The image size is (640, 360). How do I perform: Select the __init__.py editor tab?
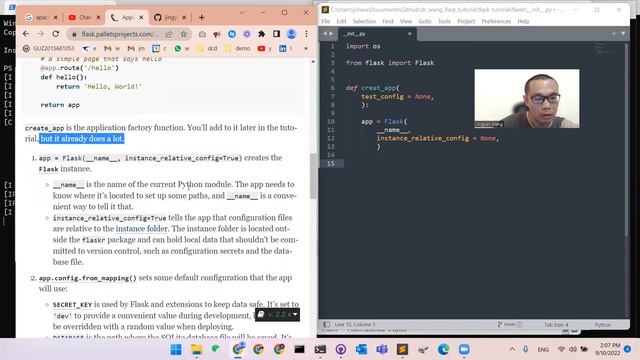click(x=376, y=34)
